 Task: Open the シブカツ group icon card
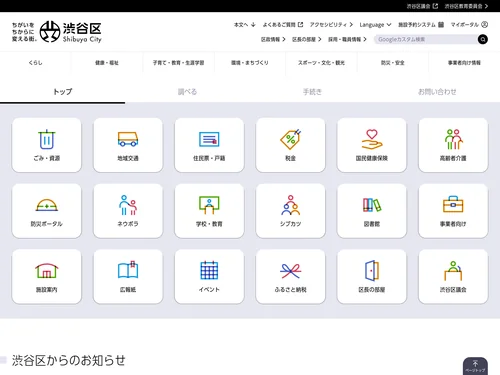(291, 211)
